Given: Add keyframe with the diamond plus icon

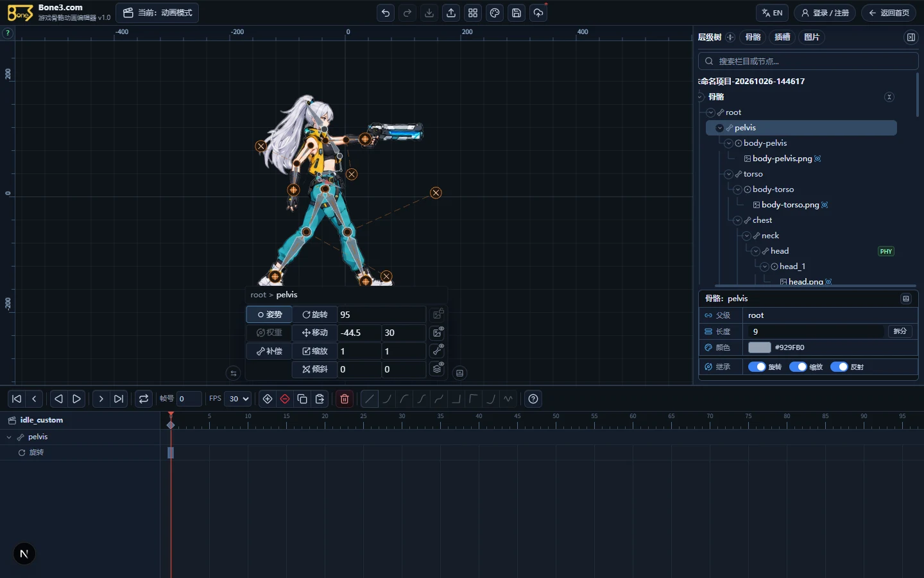Looking at the screenshot, I should coord(268,399).
